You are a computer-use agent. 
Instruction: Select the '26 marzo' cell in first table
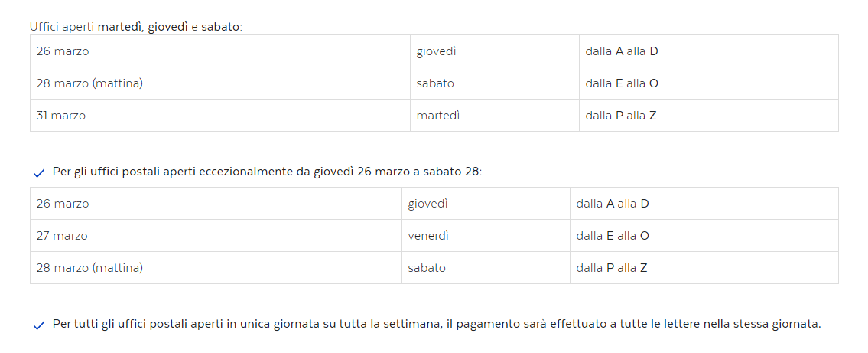point(220,51)
